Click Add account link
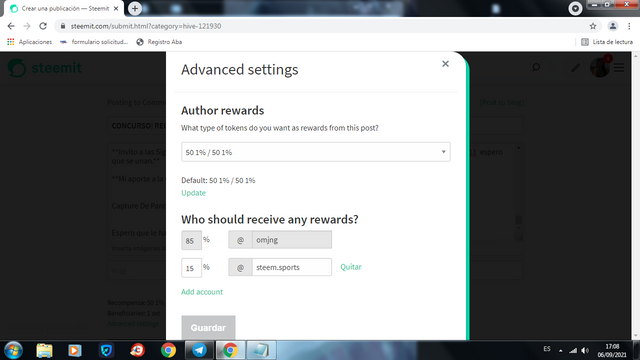 click(x=202, y=292)
